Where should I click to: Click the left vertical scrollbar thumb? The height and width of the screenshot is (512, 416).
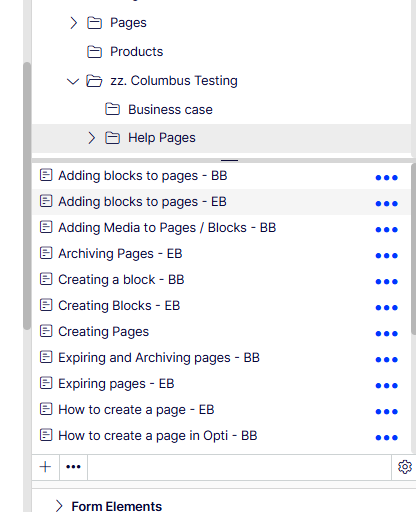[x=27, y=196]
